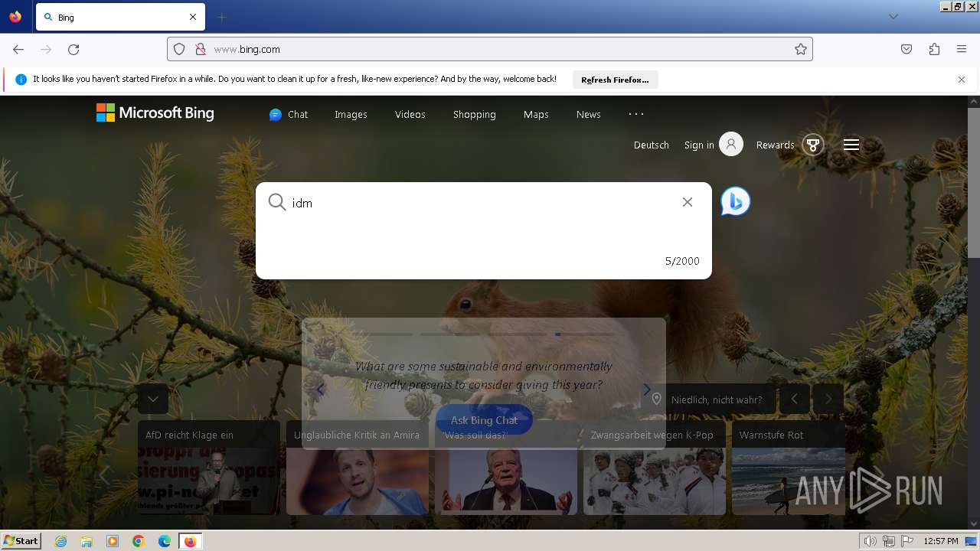
Task: Click the URL address bar
Action: pos(490,49)
